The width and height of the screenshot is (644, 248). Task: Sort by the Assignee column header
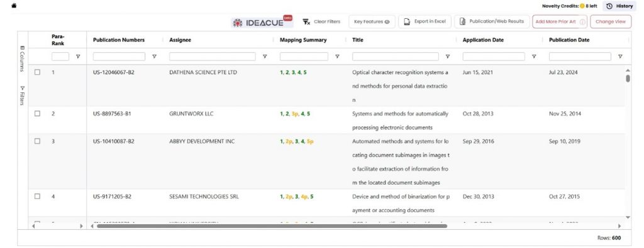pyautogui.click(x=180, y=40)
